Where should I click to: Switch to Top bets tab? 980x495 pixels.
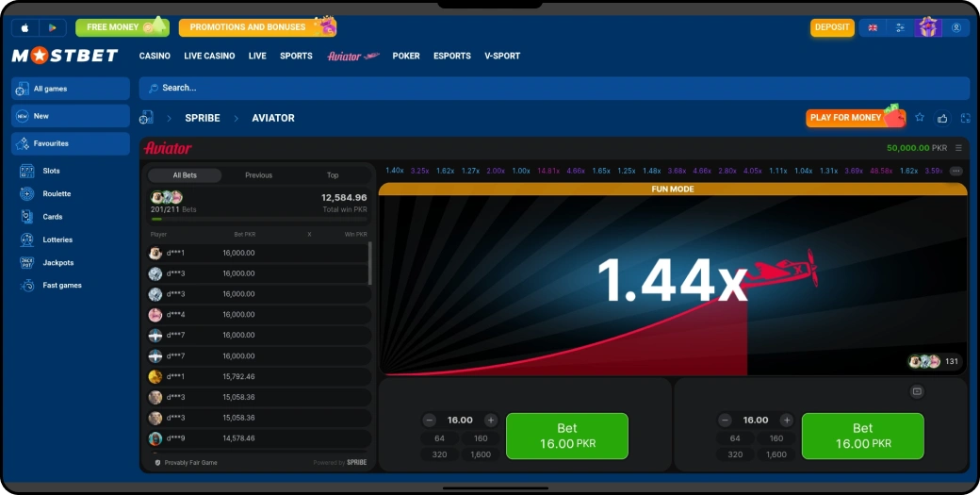(x=333, y=175)
